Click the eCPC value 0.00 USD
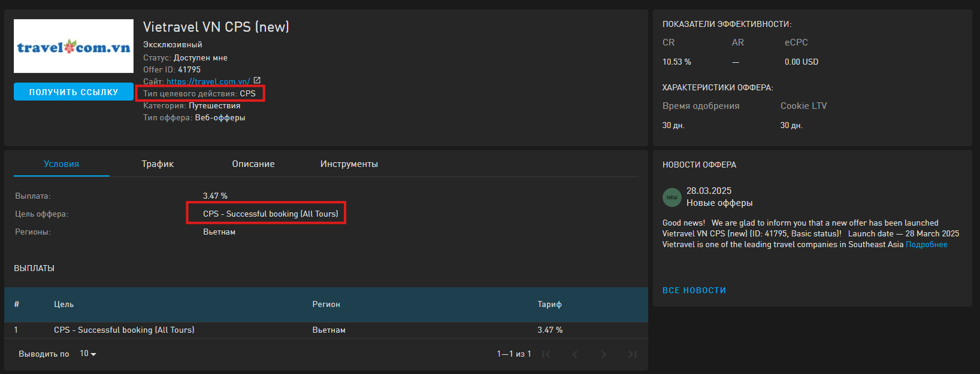Image resolution: width=980 pixels, height=374 pixels. coord(801,62)
